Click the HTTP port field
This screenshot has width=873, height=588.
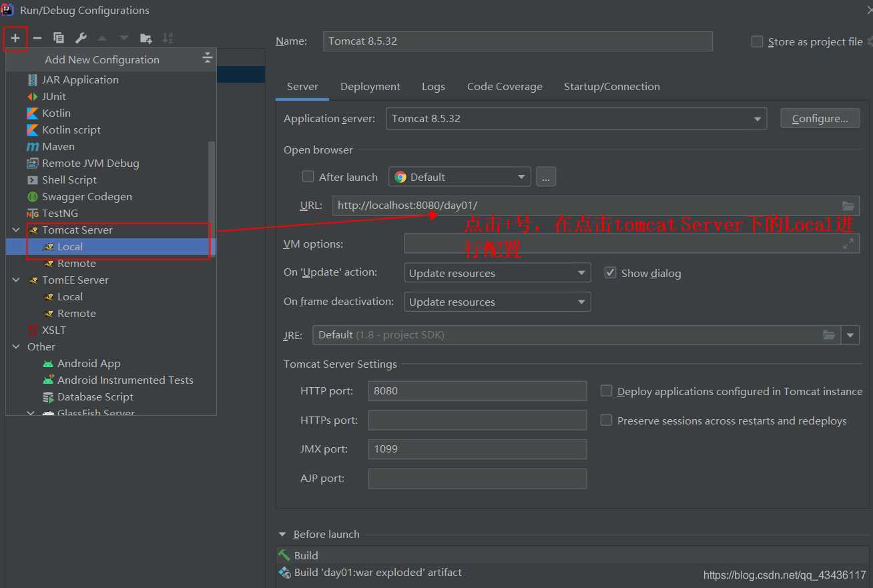tap(477, 391)
